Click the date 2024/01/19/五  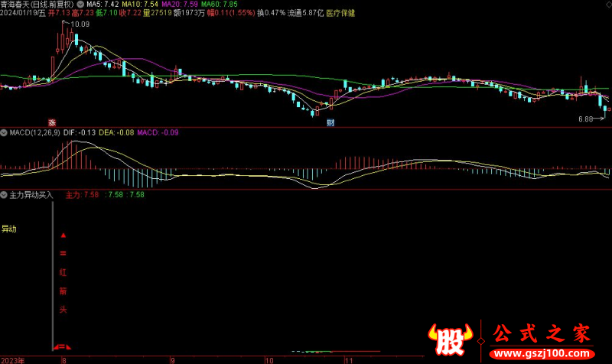click(x=23, y=13)
